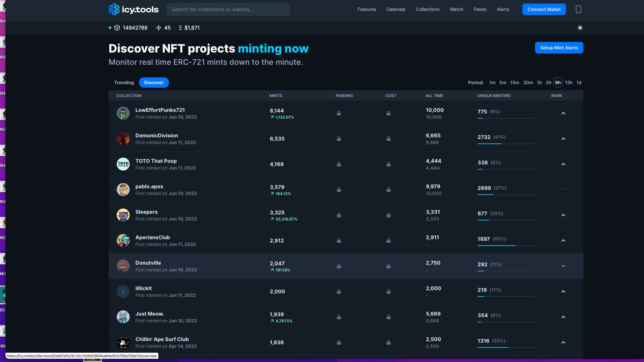Click the gas lightning bolt icon
The image size is (644, 362).
[158, 28]
